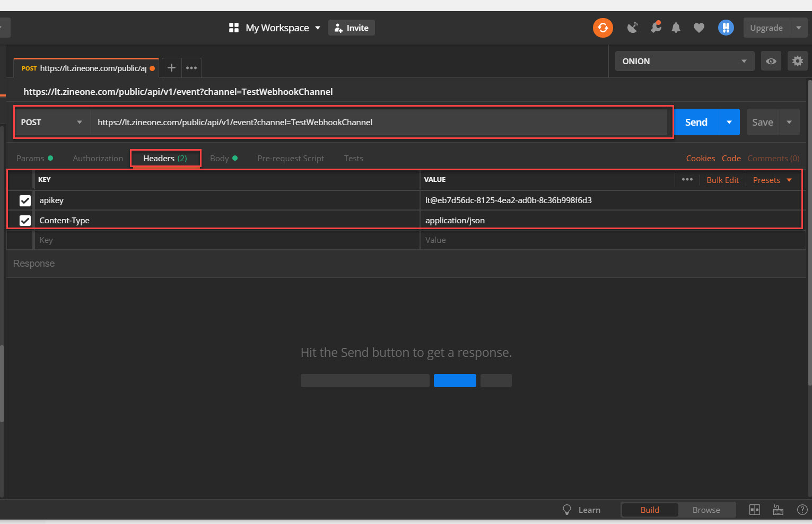Switch to the Authorization tab
The height and width of the screenshot is (524, 812).
coord(98,159)
